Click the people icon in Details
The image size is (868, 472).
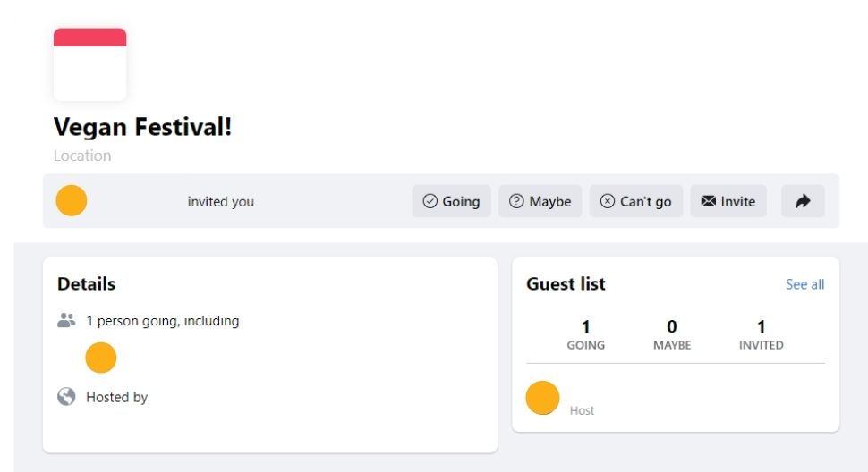tap(66, 320)
